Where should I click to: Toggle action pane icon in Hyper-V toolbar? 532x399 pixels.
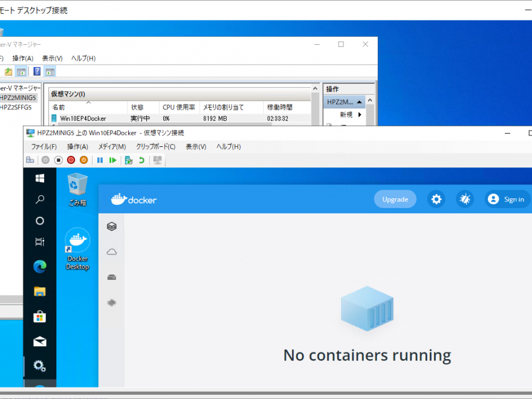pos(50,71)
